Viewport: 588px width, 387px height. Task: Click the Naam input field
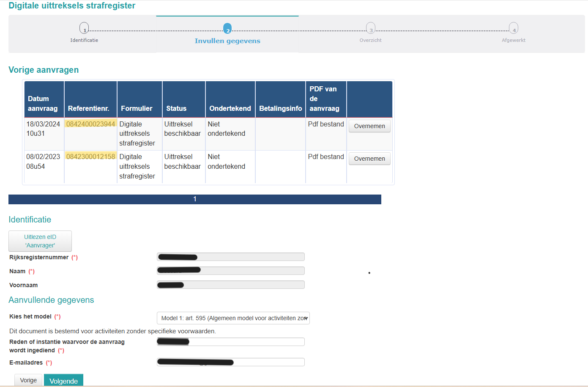[x=231, y=271]
